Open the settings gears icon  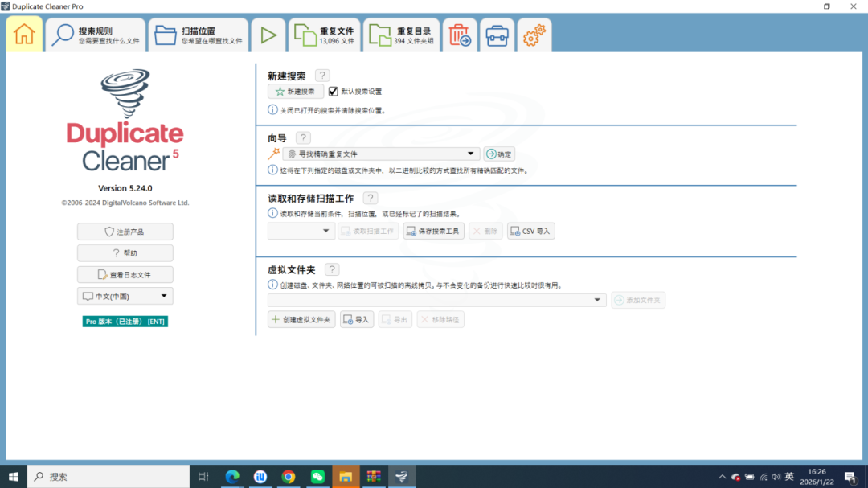click(x=534, y=35)
